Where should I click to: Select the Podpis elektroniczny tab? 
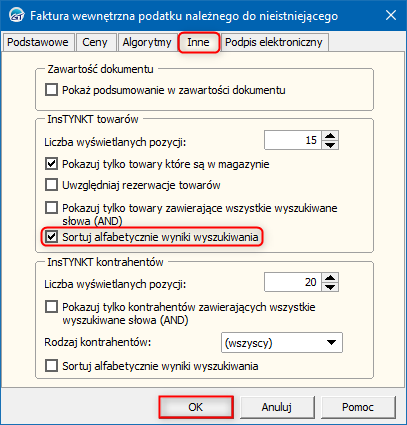click(x=274, y=42)
